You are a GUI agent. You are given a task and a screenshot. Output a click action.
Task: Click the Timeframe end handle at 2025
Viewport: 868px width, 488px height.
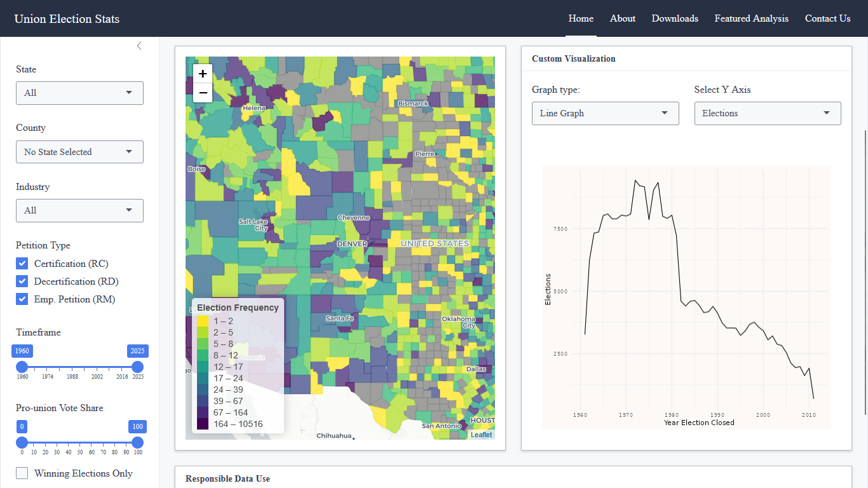(137, 367)
